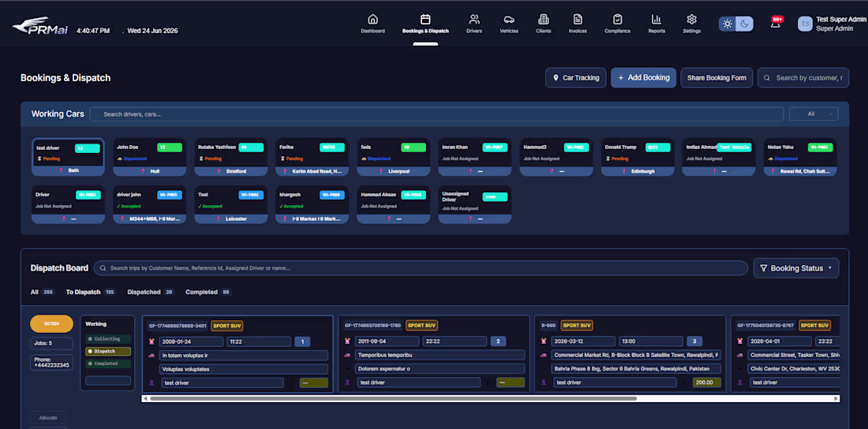
Task: Click passenger count badge 3
Action: [x=694, y=341]
